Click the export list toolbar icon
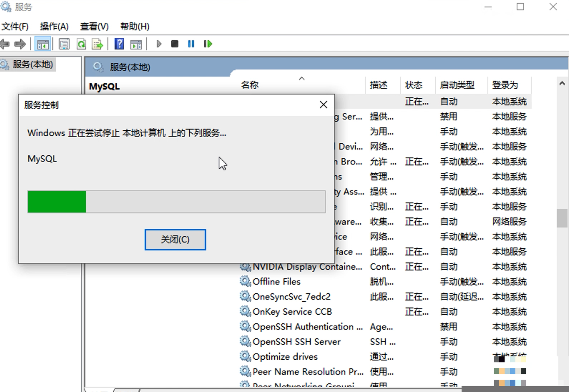 tap(97, 44)
